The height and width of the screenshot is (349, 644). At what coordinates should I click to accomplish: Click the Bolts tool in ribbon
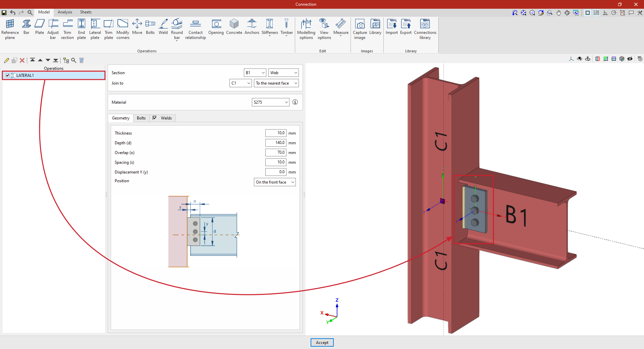150,27
